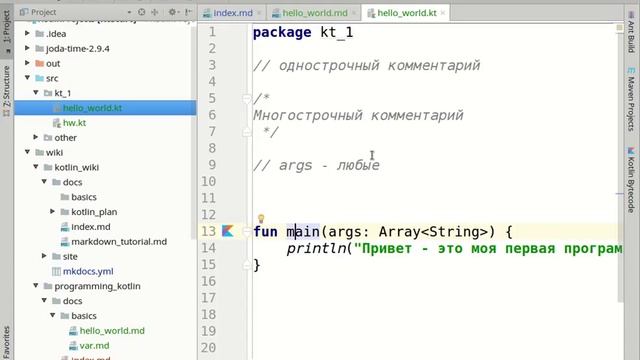Click the editor vertical scrollbar
640x360 pixels.
click(621, 167)
